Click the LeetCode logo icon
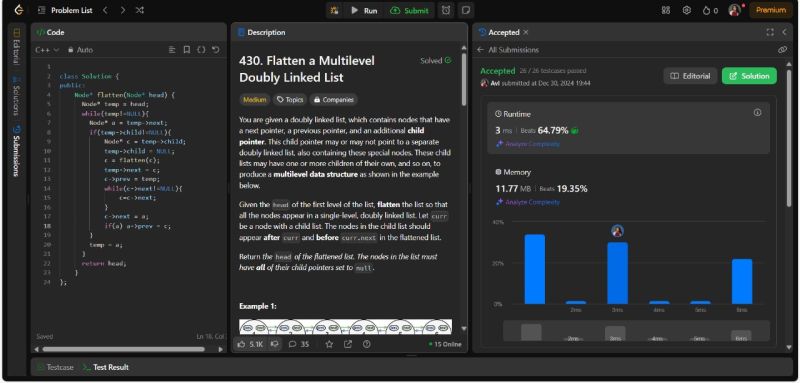800x383 pixels. click(18, 10)
